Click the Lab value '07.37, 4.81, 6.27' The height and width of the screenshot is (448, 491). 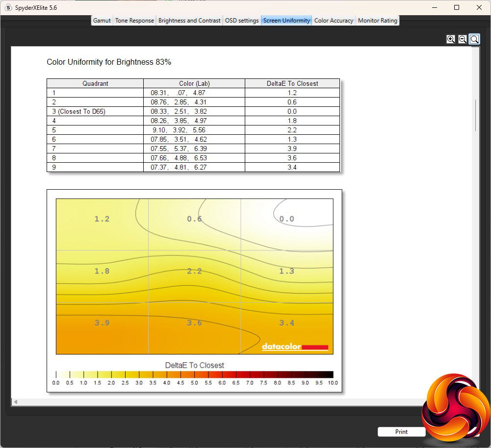pyautogui.click(x=179, y=167)
